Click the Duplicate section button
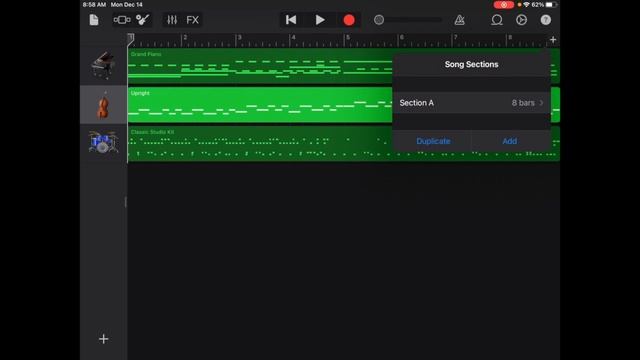The width and height of the screenshot is (640, 360). (433, 141)
